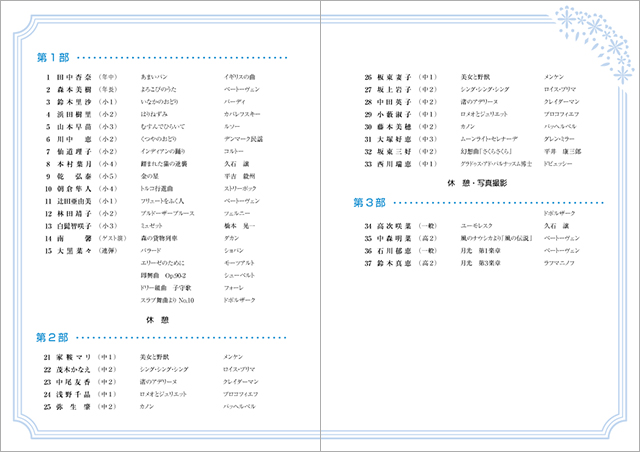This screenshot has width=640, height=452.
Task: Click the composer 'フォーレ'
Action: click(x=233, y=288)
